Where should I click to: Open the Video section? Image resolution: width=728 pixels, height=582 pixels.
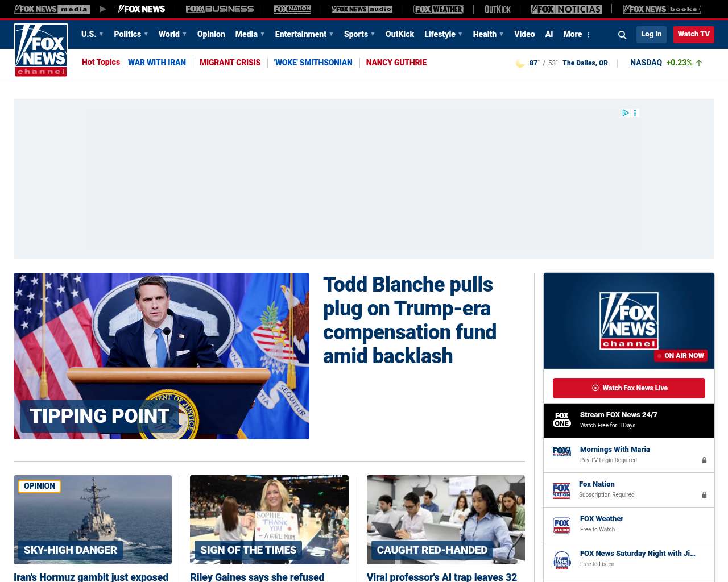pos(524,34)
